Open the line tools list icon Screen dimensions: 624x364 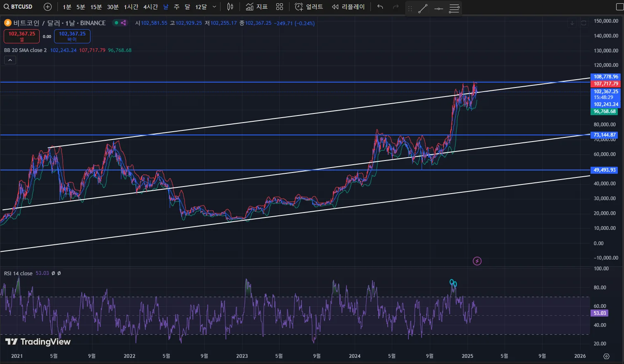[x=454, y=9]
